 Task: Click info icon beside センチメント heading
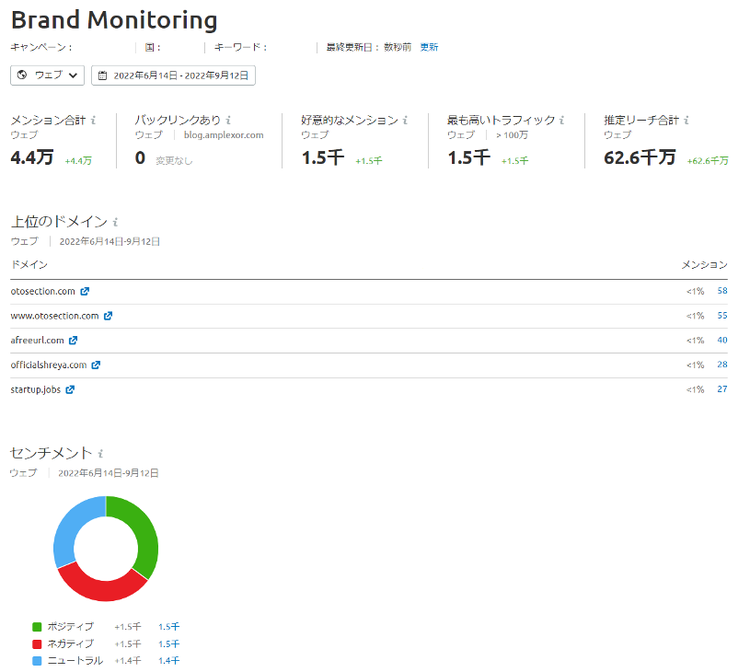(100, 453)
